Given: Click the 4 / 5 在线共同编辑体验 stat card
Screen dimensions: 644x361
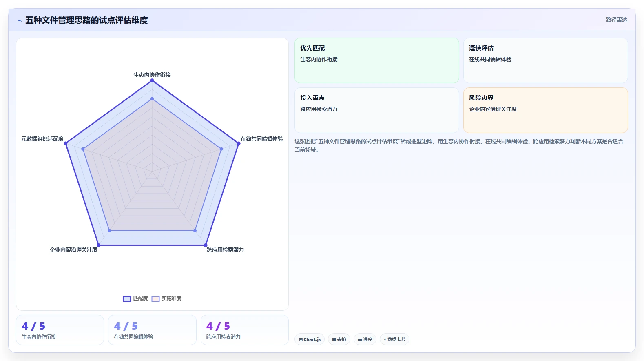Looking at the screenshot, I should click(152, 330).
